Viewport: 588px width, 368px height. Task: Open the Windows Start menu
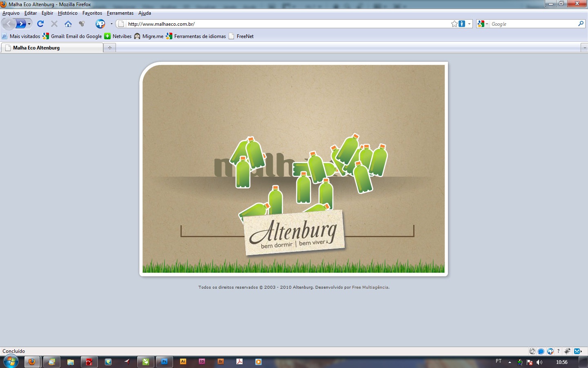[10, 362]
